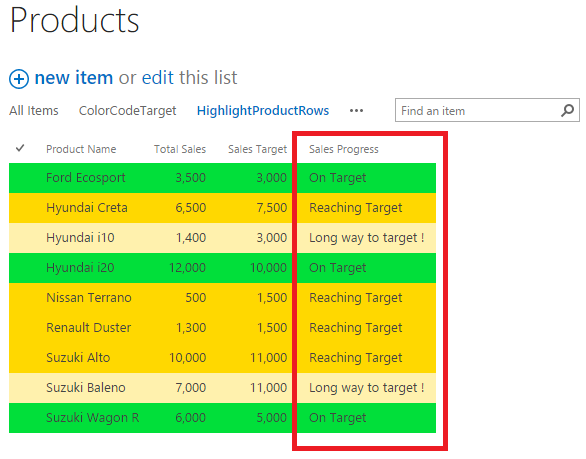Click Suzuki Wagon R sales target 5,000

click(272, 418)
